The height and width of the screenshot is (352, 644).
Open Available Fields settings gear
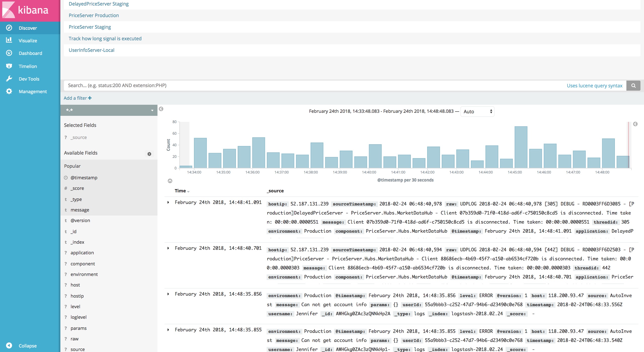tap(149, 154)
